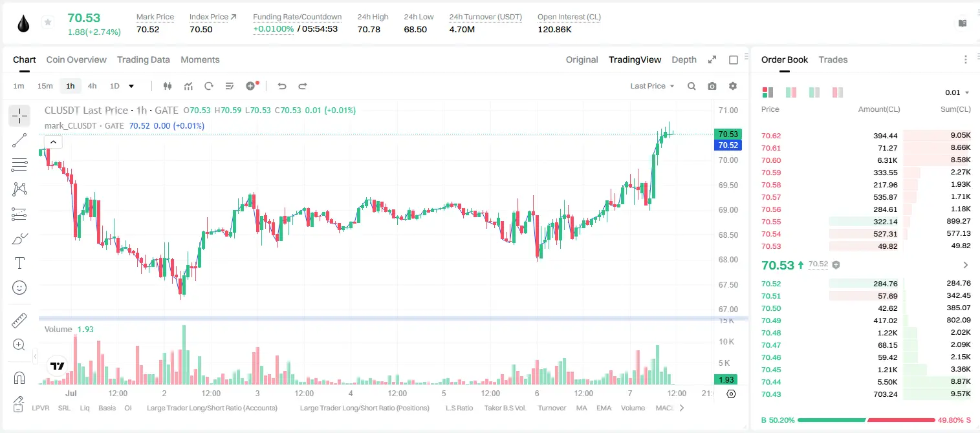The width and height of the screenshot is (980, 433).
Task: Select the 70.55 ask price row
Action: [x=866, y=221]
